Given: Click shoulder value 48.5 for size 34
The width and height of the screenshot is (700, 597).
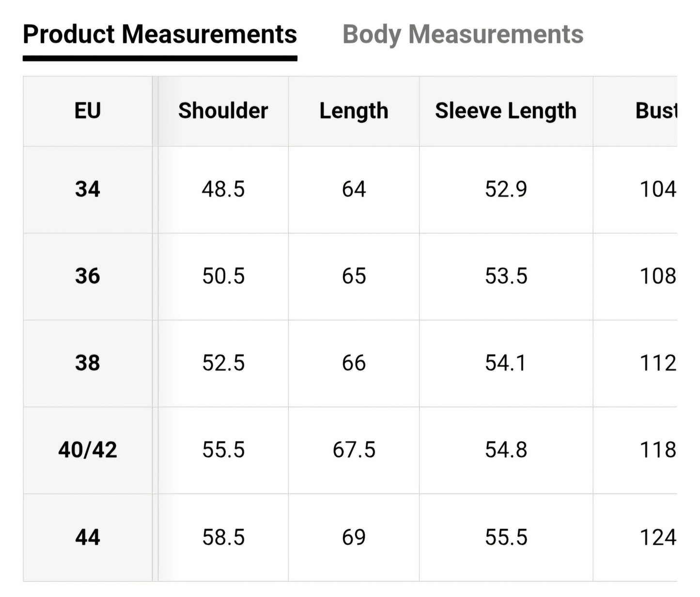Looking at the screenshot, I should click(x=223, y=189).
